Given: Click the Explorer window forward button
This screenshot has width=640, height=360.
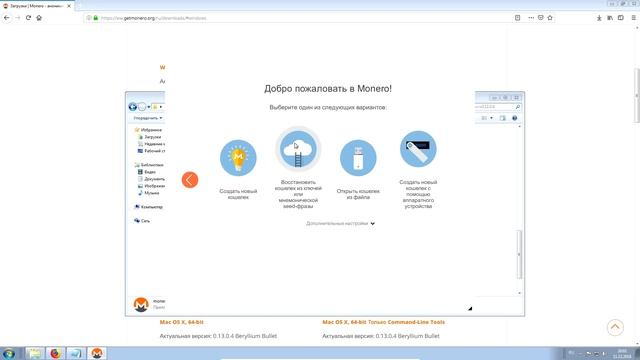Looking at the screenshot, I should 142,107.
